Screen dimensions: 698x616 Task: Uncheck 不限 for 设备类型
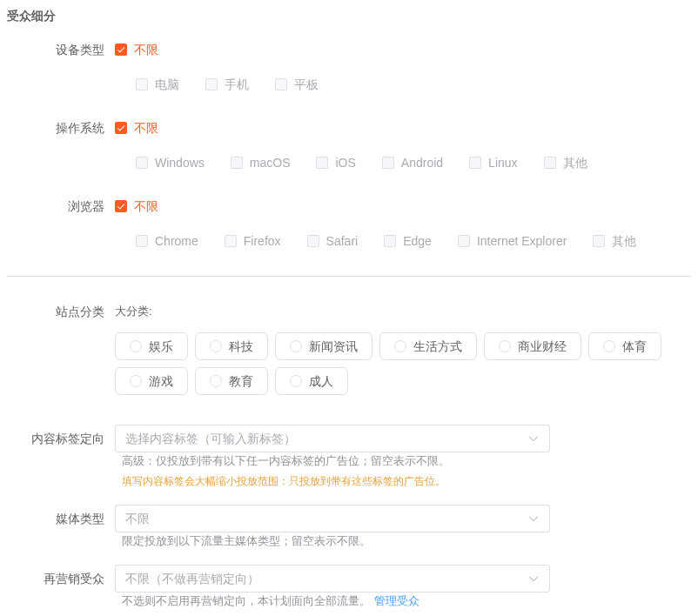(x=121, y=50)
